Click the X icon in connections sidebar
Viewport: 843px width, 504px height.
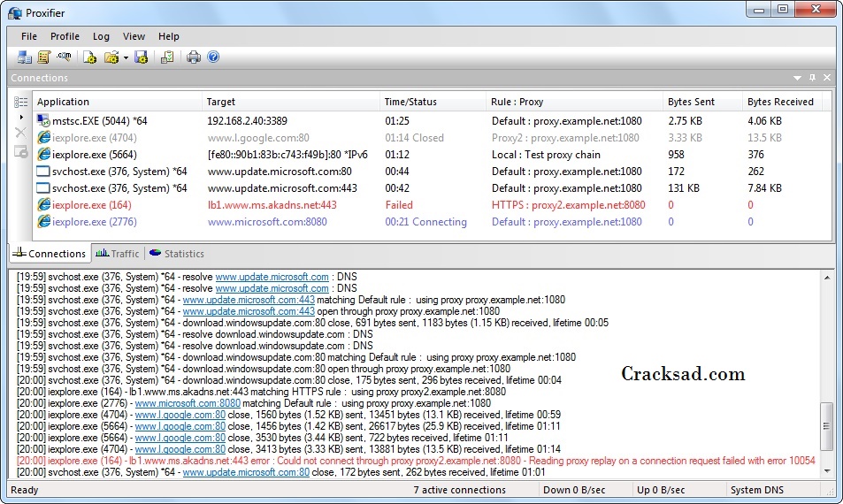[20, 133]
